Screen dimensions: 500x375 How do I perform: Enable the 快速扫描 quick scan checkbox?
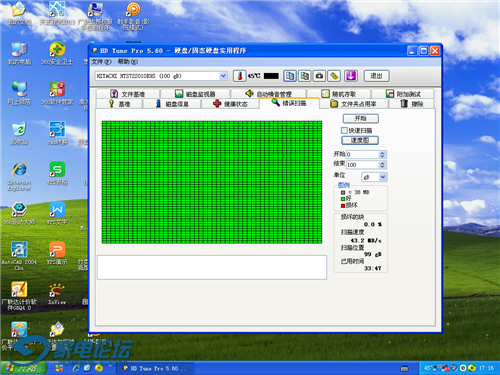(x=344, y=130)
